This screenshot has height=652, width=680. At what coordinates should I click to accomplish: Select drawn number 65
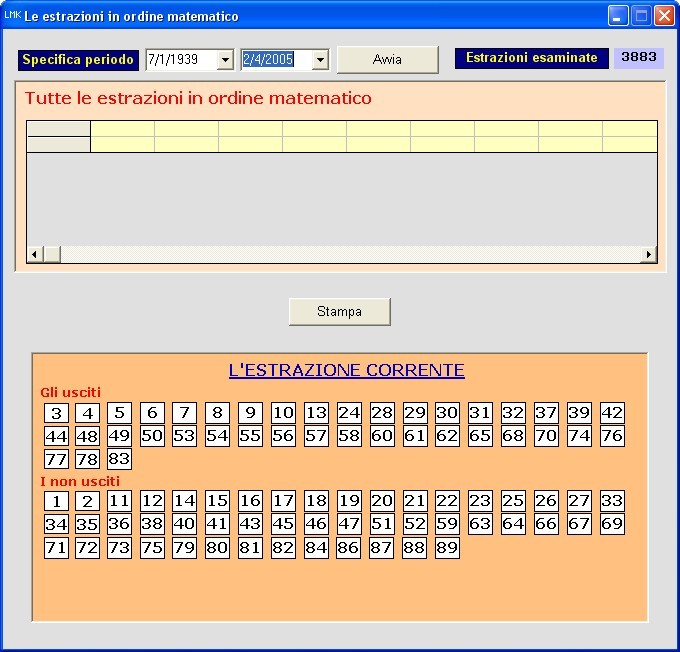click(x=480, y=436)
